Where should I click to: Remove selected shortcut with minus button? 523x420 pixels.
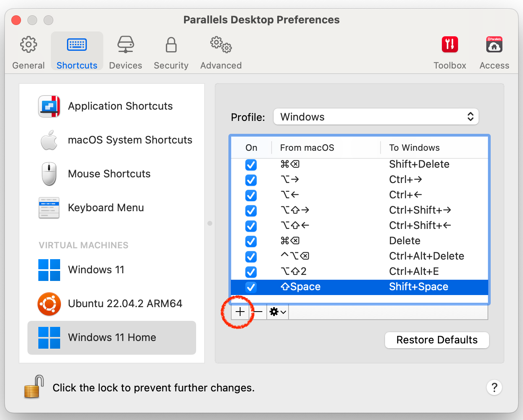coord(258,312)
